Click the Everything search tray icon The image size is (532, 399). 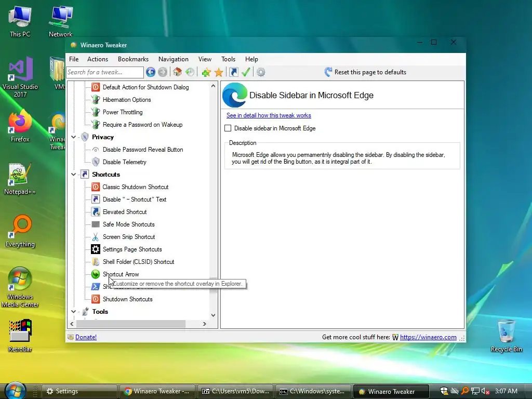[465, 391]
